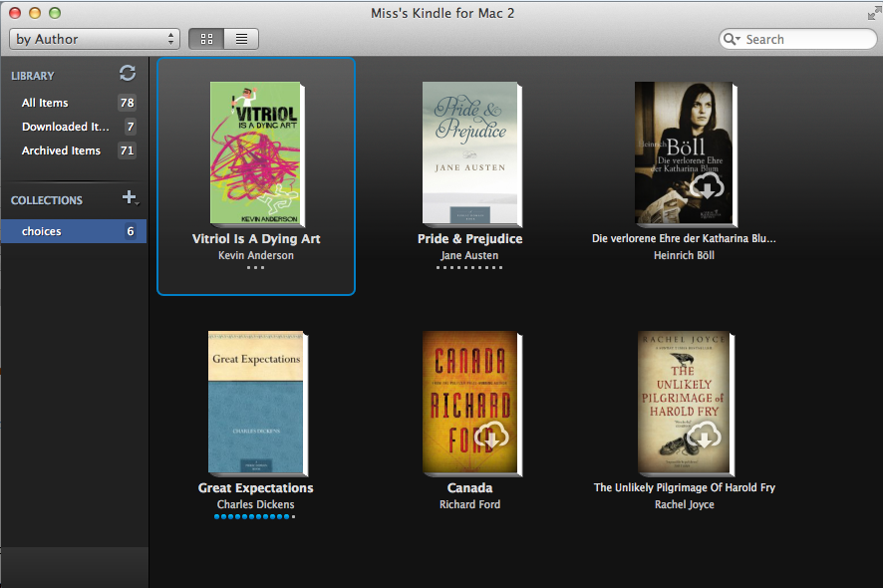The image size is (883, 588).
Task: Toggle full screen with the arrows icon
Action: coord(873,12)
